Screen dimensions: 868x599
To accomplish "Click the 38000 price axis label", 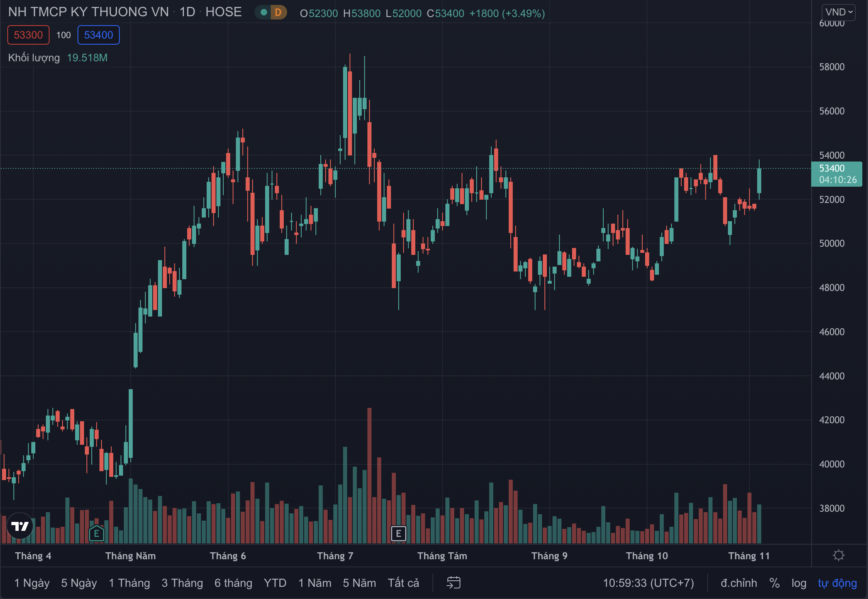I will click(x=832, y=509).
